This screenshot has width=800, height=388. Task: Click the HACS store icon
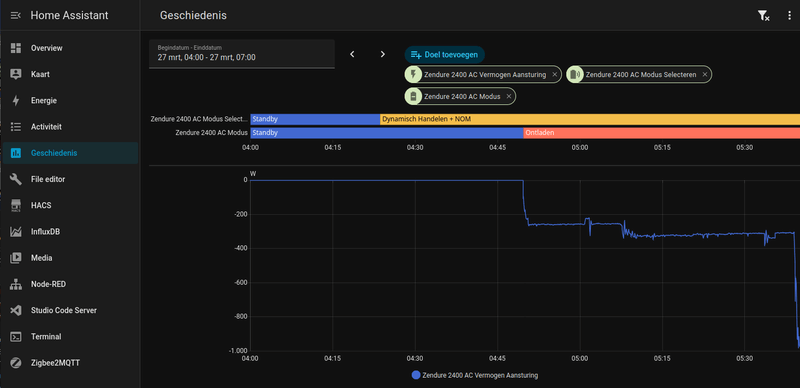pos(16,205)
